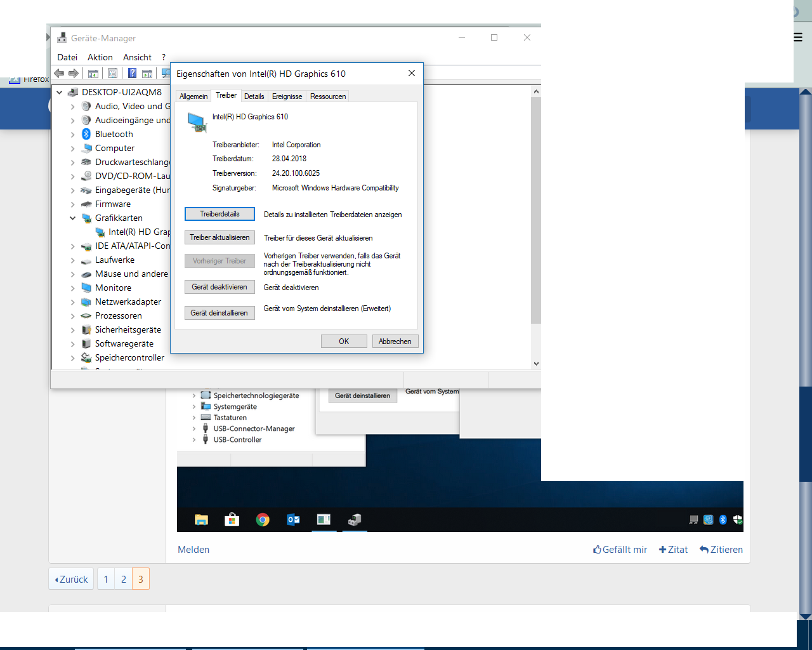The image size is (812, 650).
Task: Open the Aktion menu
Action: pos(100,57)
